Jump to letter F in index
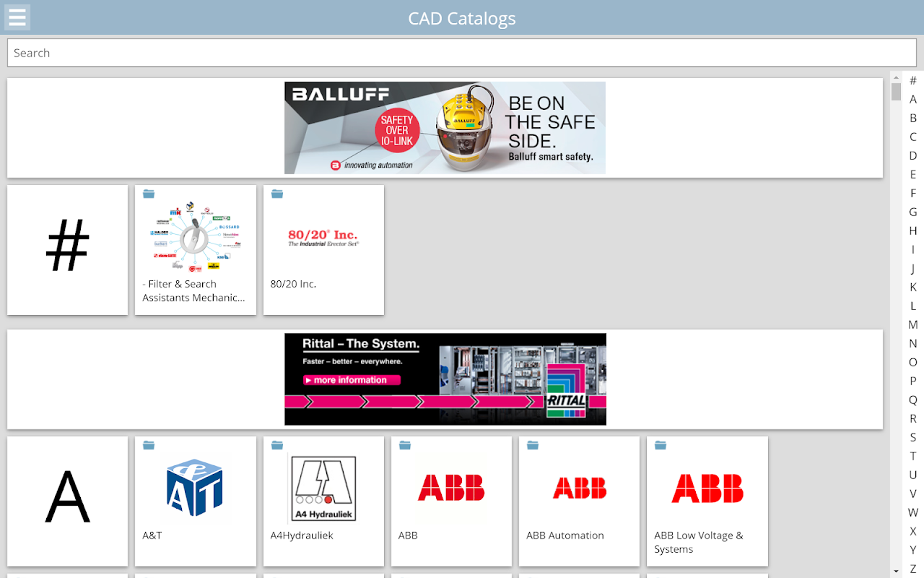Image resolution: width=924 pixels, height=578 pixels. click(913, 193)
